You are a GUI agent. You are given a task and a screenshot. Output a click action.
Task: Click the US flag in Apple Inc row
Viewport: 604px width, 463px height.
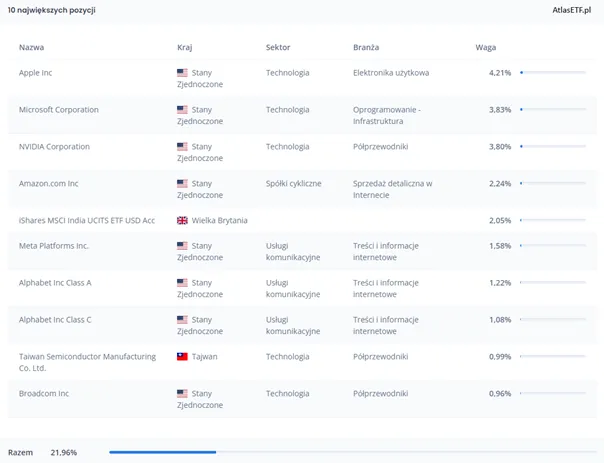click(x=182, y=72)
